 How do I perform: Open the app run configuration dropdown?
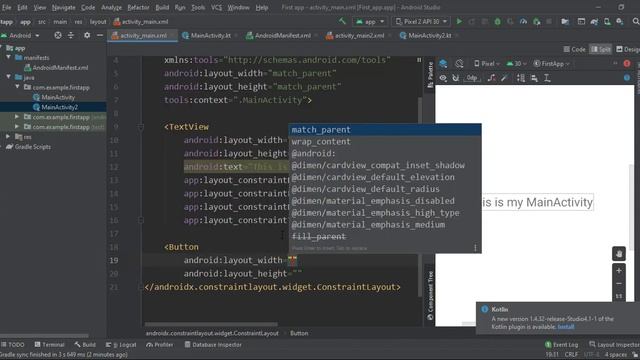pos(370,21)
